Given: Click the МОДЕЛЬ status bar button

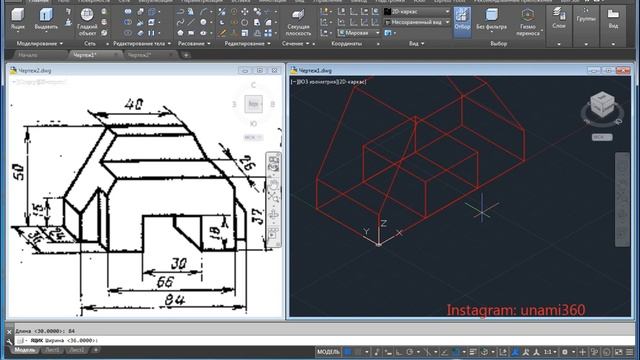Looking at the screenshot, I should click(328, 351).
